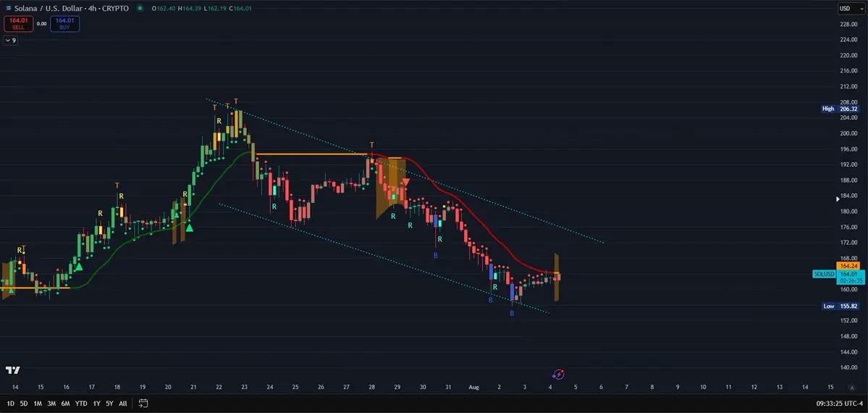Image resolution: width=868 pixels, height=413 pixels.
Task: Click the close value C164.01
Action: click(241, 8)
